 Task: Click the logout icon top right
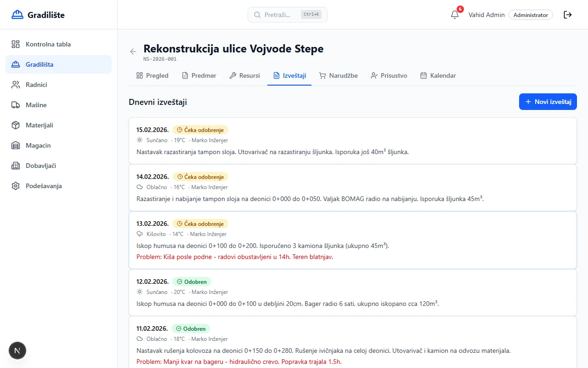point(568,14)
